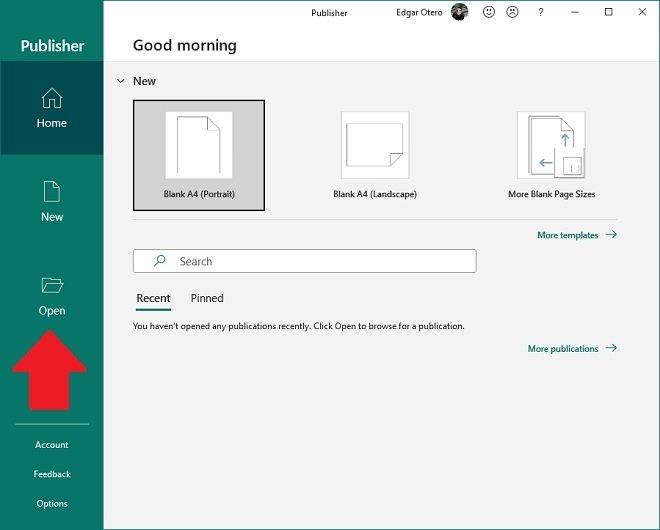This screenshot has width=660, height=530.
Task: Send a smile feedback face icon
Action: coord(489,12)
